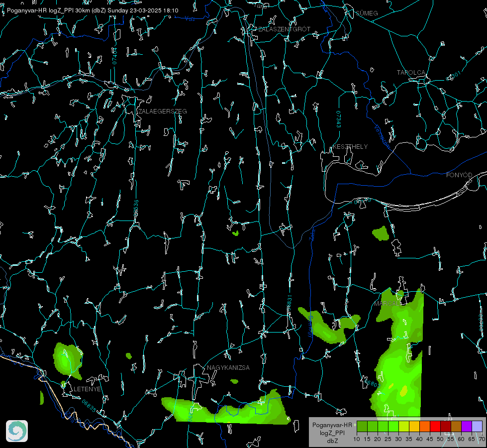Viewport: 487px width, 448px height.
Task: Select the dark red 50-55 dBZ swatch
Action: click(x=445, y=426)
